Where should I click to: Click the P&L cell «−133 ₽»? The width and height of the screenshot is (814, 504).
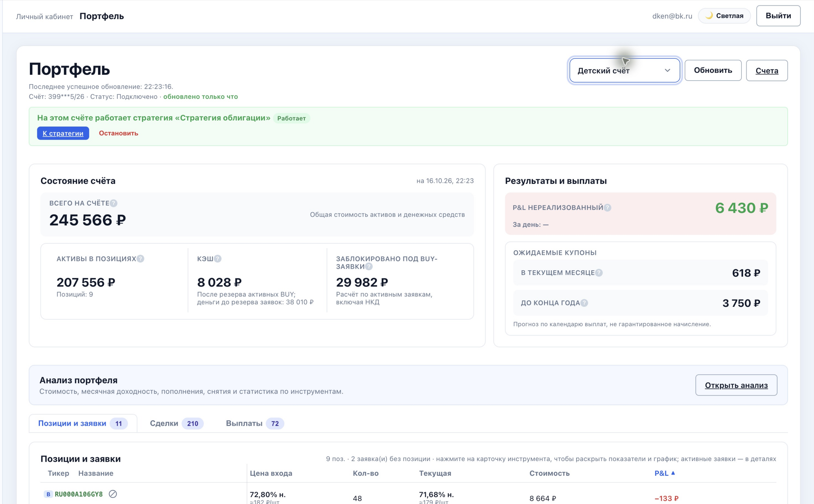click(x=666, y=498)
